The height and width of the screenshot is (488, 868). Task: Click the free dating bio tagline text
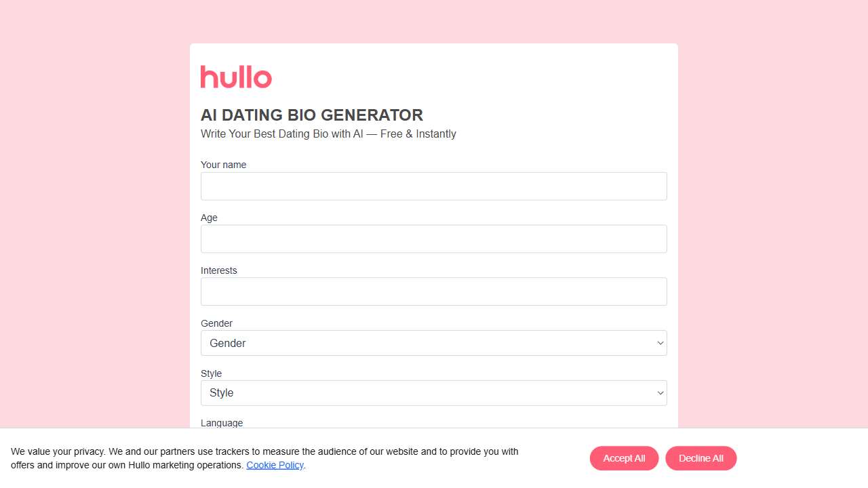(x=328, y=134)
